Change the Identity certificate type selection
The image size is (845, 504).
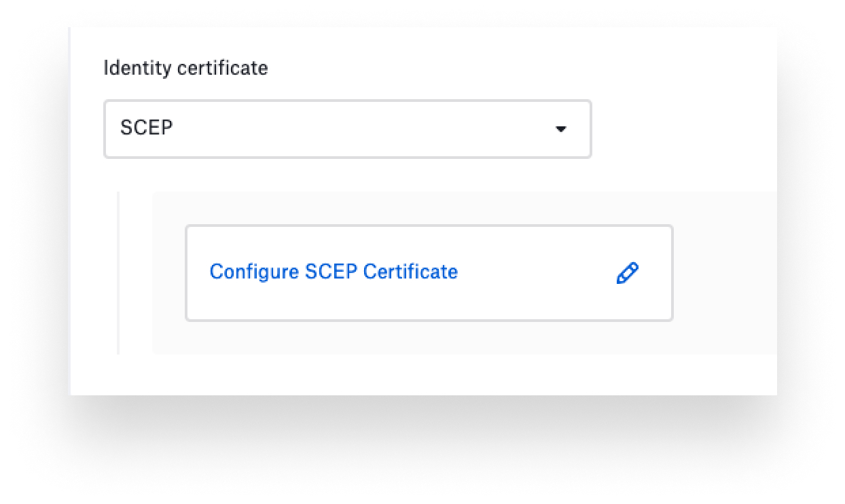(347, 129)
